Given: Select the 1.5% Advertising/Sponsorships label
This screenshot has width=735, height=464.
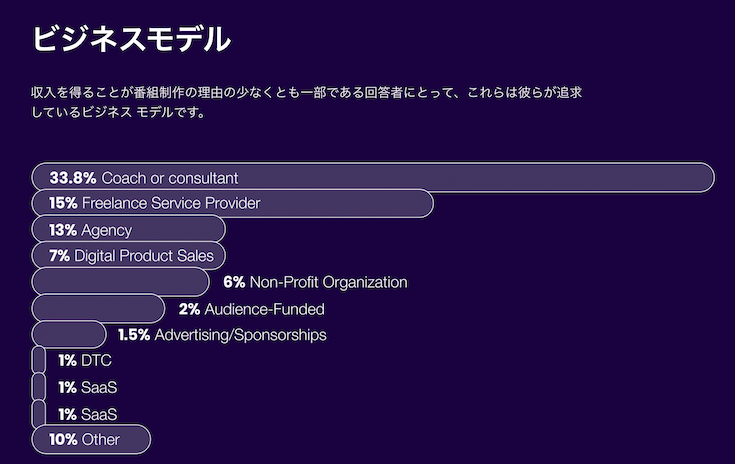Looking at the screenshot, I should pos(222,335).
